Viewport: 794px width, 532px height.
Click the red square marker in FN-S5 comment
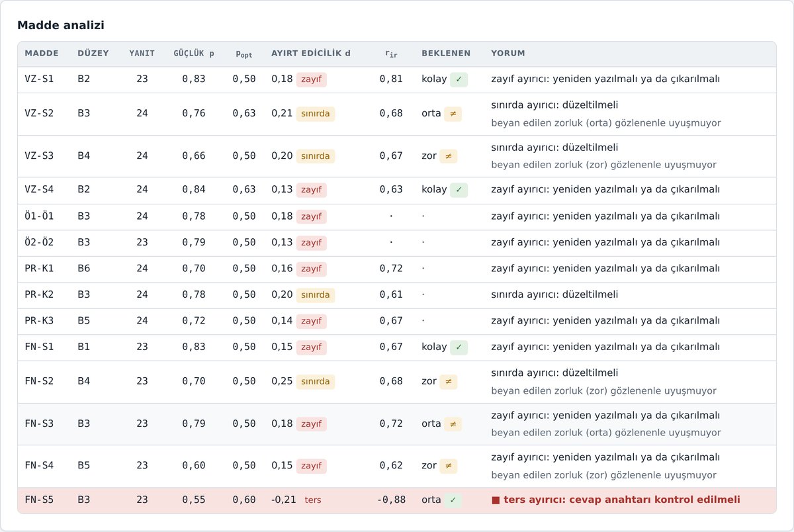pyautogui.click(x=496, y=500)
